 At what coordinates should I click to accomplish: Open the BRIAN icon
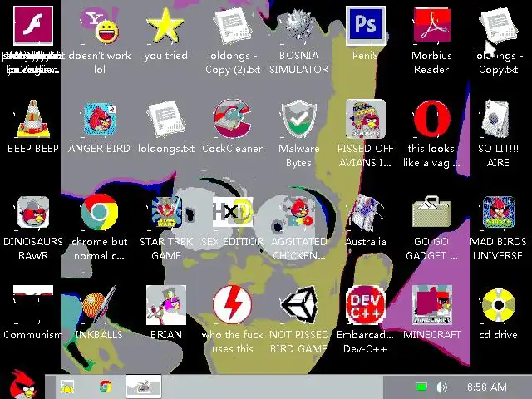click(166, 305)
